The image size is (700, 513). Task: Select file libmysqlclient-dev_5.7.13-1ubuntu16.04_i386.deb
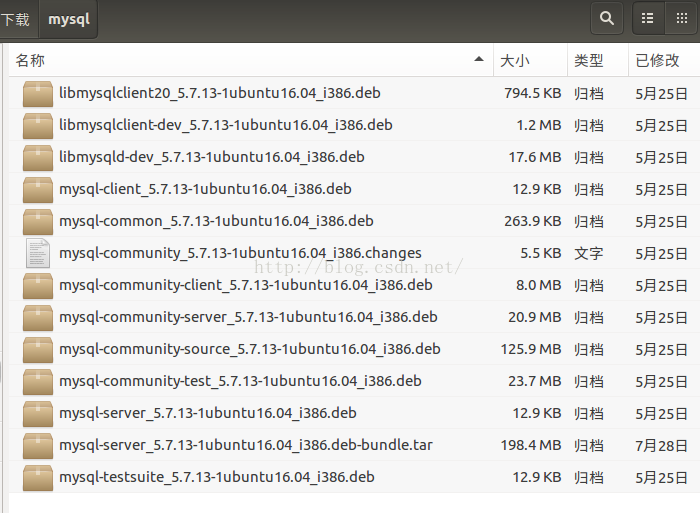click(x=225, y=125)
